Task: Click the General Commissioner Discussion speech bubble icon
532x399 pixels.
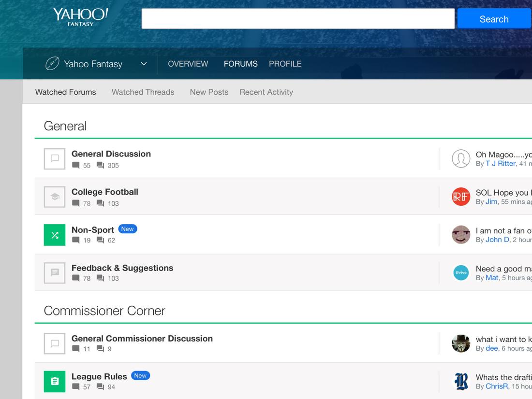Action: click(x=54, y=343)
